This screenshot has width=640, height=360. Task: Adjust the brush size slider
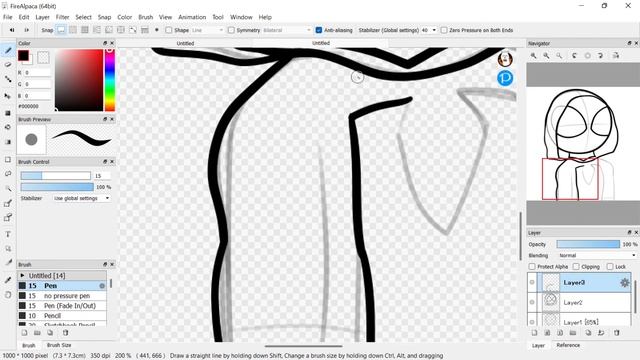56,176
